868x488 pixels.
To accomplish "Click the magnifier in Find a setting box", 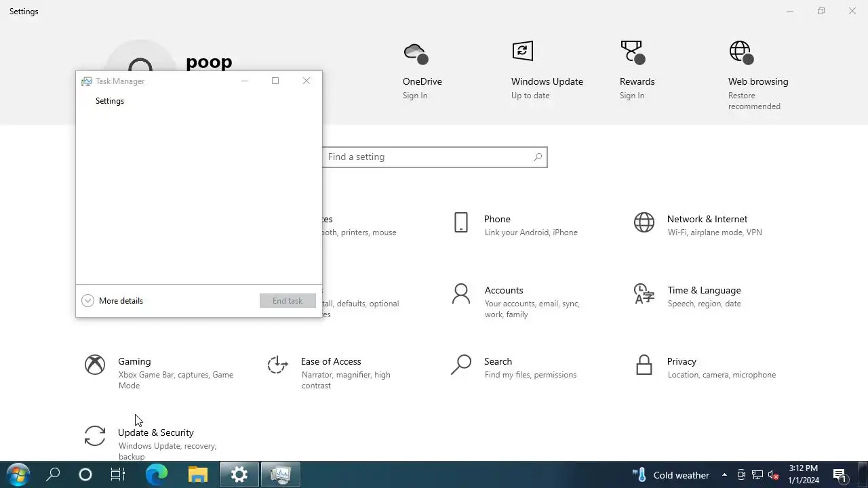I will [538, 157].
